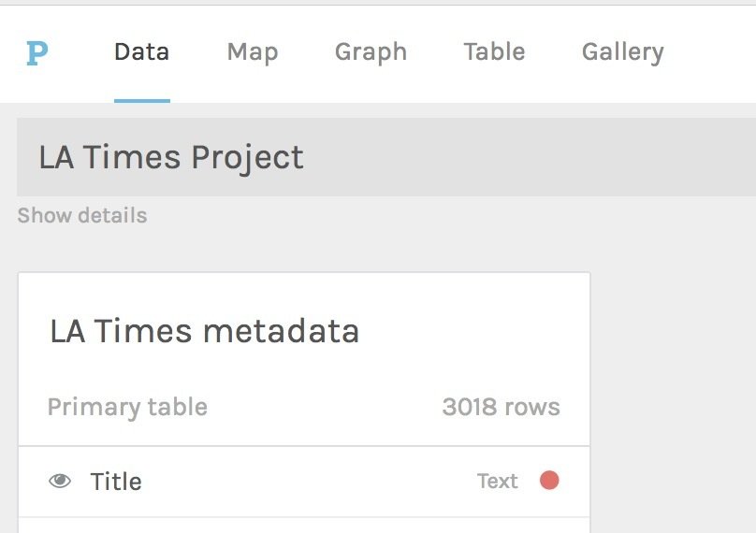Open the Gallery tab
The image size is (756, 533).
pos(622,52)
